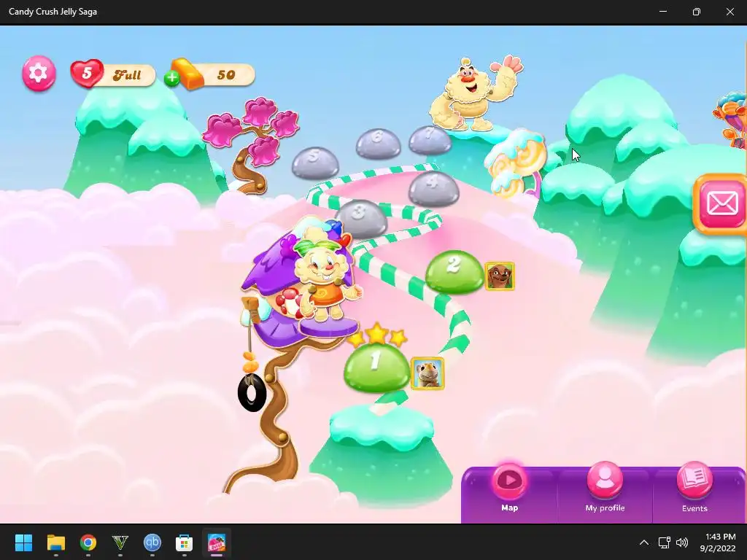Expand hidden system tray icons
The width and height of the screenshot is (747, 560).
pos(643,542)
